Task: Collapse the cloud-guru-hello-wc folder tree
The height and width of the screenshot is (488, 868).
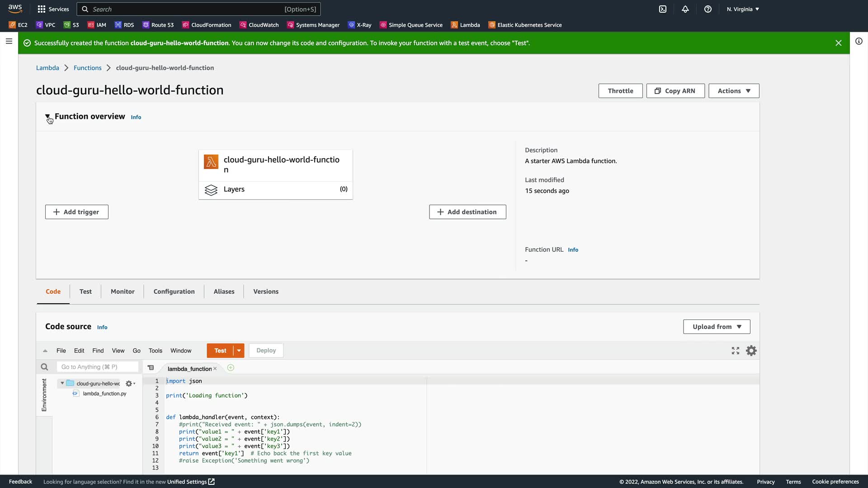Action: [x=62, y=383]
